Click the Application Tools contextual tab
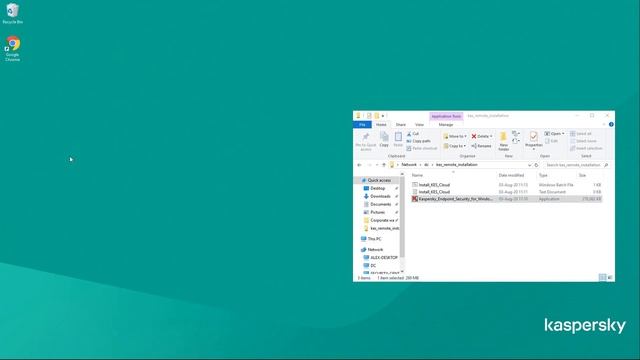Image resolution: width=640 pixels, height=360 pixels. point(446,116)
